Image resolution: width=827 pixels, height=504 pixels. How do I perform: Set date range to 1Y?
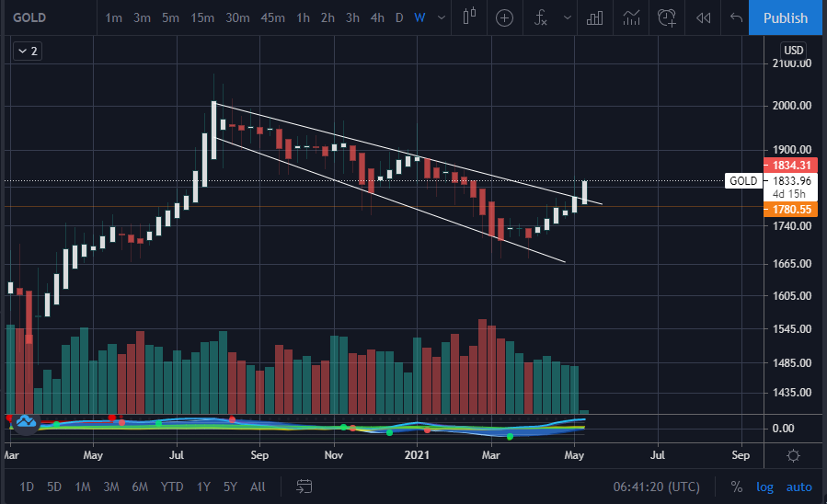click(x=203, y=487)
